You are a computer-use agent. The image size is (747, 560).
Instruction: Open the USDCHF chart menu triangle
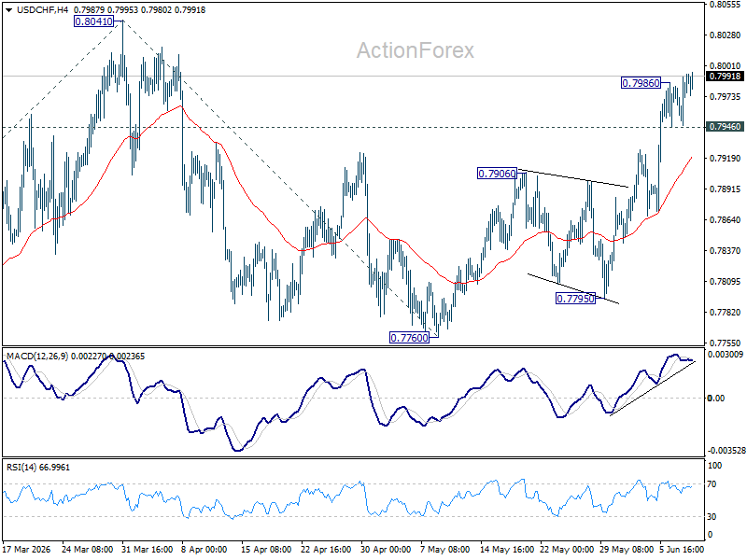[9, 10]
